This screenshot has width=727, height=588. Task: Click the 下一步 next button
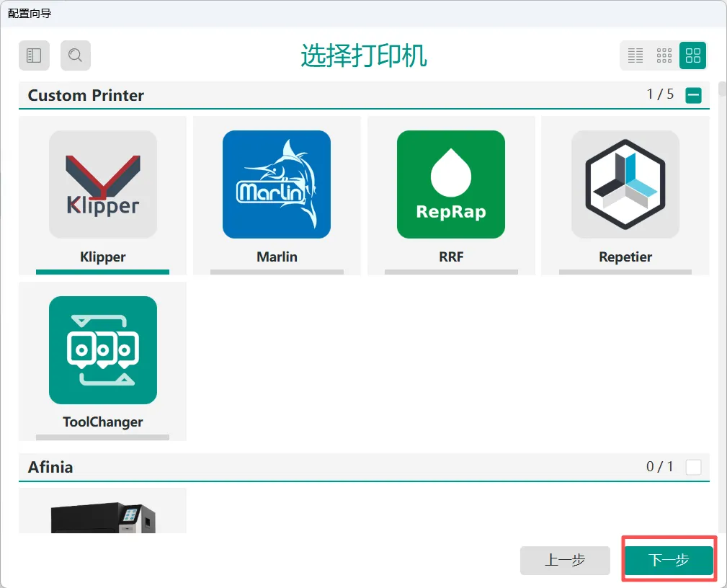669,560
